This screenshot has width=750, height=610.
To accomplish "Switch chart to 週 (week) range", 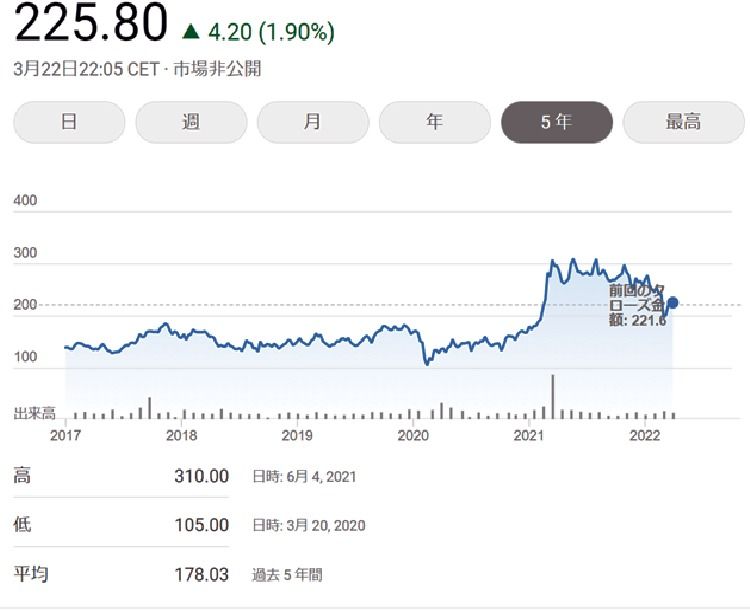I will pos(191,122).
